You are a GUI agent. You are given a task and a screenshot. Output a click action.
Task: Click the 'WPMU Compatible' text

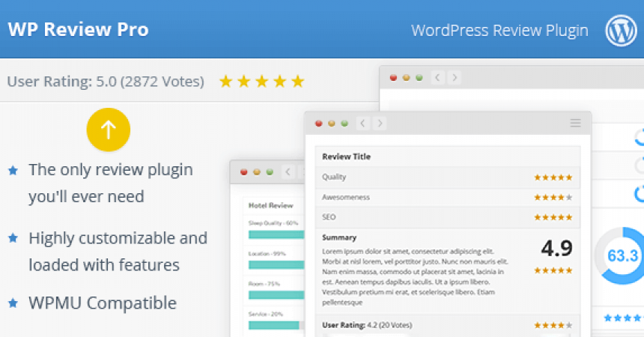[x=103, y=303]
